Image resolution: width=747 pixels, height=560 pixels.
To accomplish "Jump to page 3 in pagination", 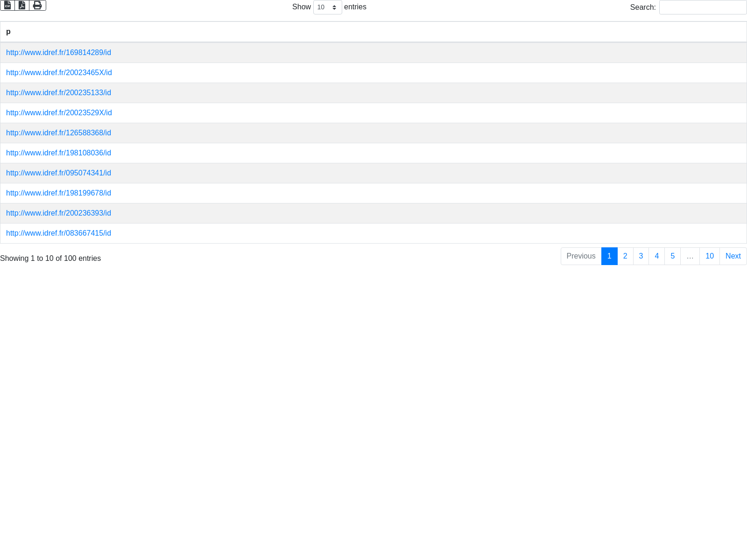I will click(x=641, y=256).
